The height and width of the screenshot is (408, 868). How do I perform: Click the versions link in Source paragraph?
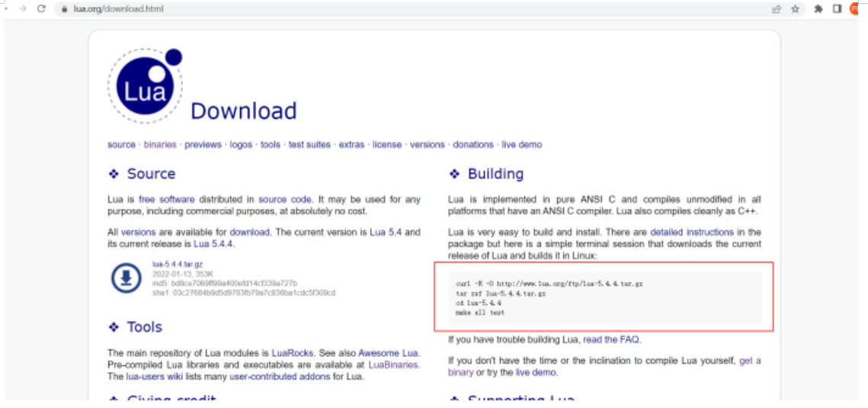pyautogui.click(x=139, y=232)
